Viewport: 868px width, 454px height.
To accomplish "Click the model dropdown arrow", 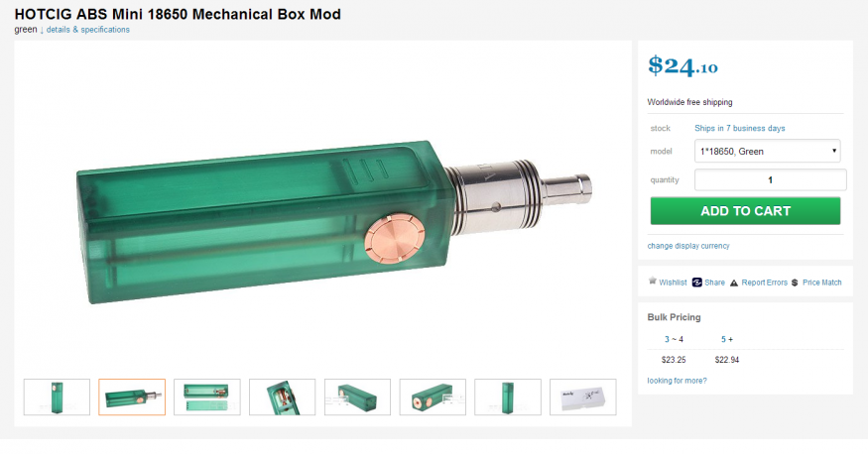I will click(x=833, y=151).
